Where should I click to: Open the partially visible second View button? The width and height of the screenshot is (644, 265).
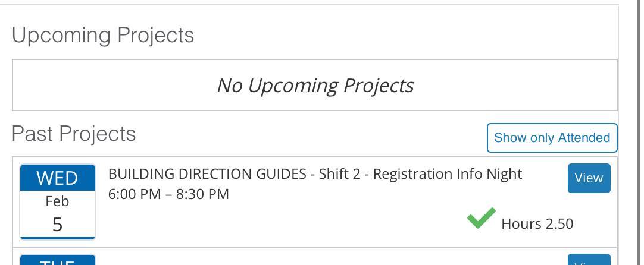coord(589,260)
